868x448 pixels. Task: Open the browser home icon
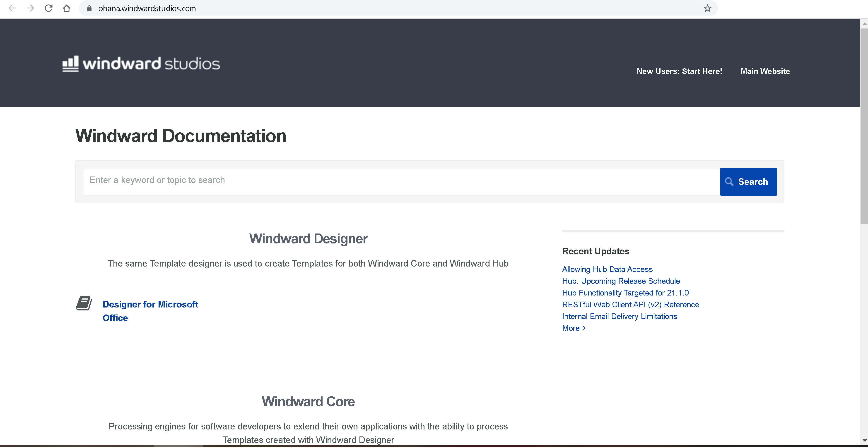(67, 8)
